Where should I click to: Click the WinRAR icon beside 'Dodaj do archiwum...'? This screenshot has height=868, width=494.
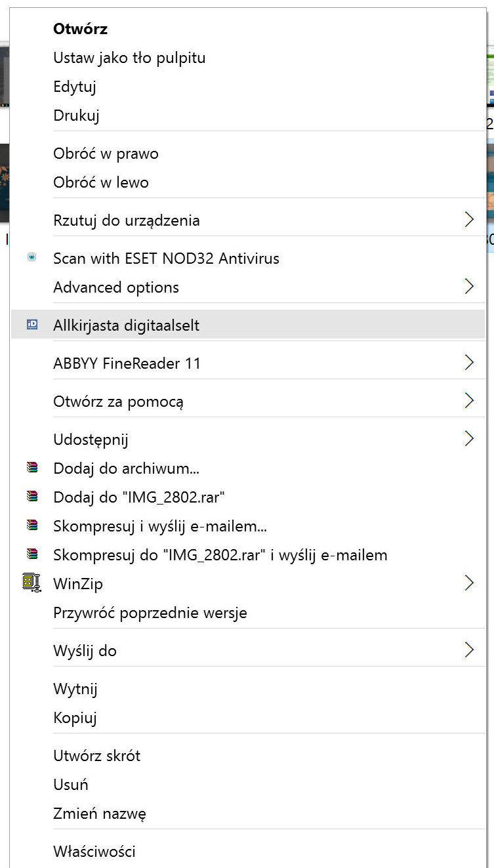tap(31, 468)
